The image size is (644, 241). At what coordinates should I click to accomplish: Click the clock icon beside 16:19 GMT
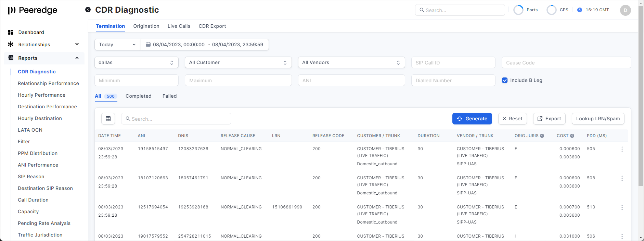pos(580,10)
